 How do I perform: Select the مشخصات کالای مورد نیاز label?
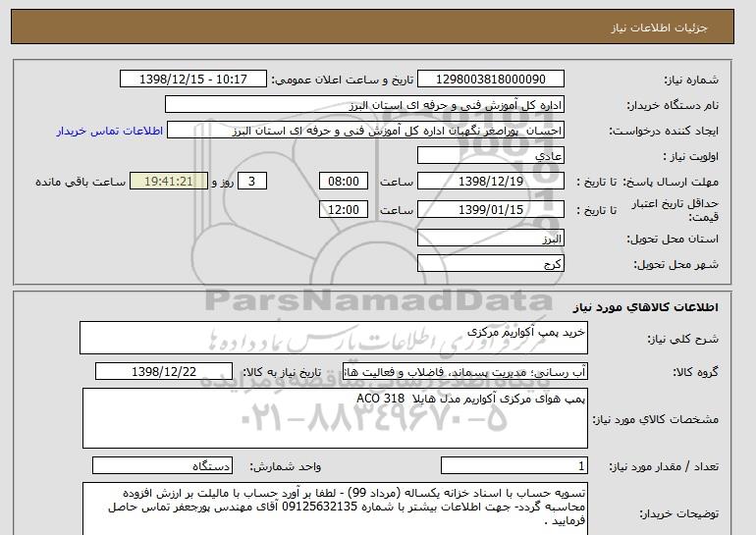[x=655, y=419]
